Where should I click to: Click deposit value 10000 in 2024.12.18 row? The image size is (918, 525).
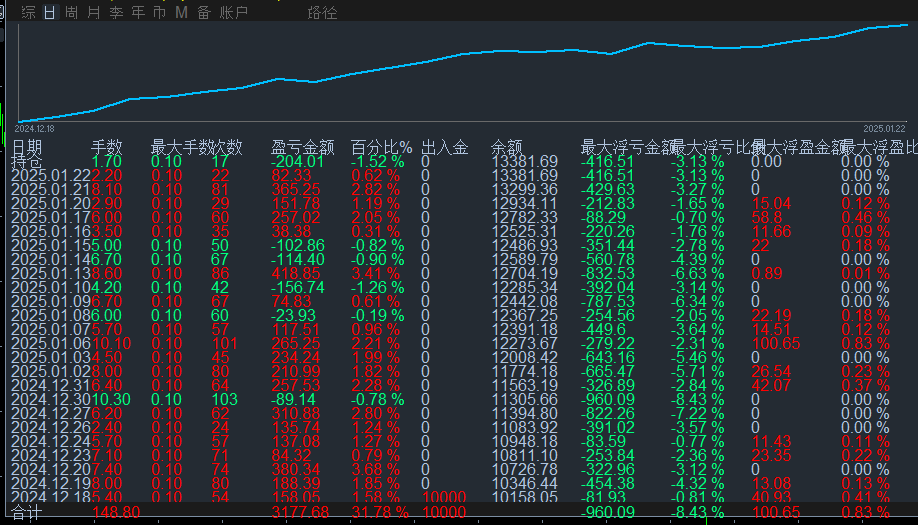pyautogui.click(x=444, y=497)
